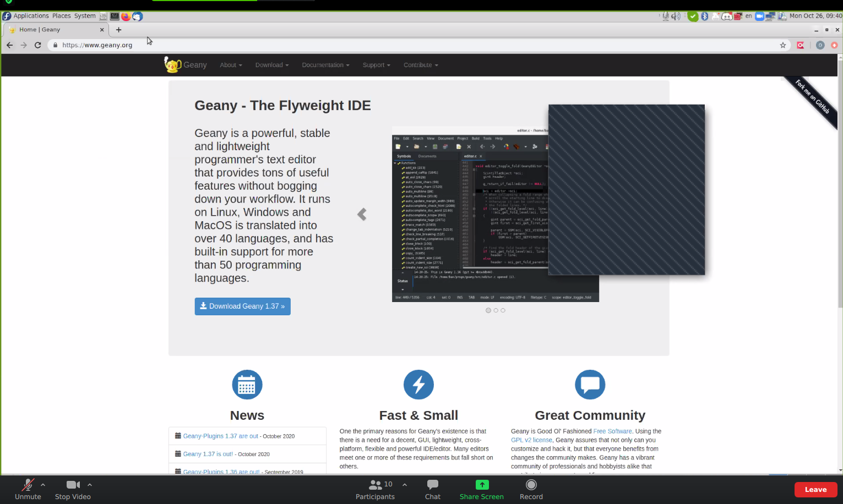
Task: Click Share Screen in Zoom
Action: pos(482,489)
